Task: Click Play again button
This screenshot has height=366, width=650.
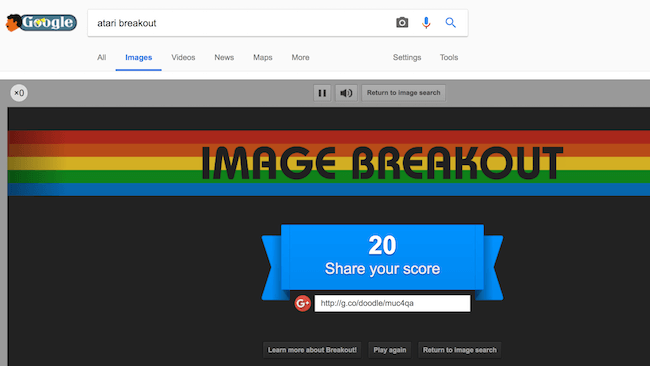Action: [x=390, y=350]
